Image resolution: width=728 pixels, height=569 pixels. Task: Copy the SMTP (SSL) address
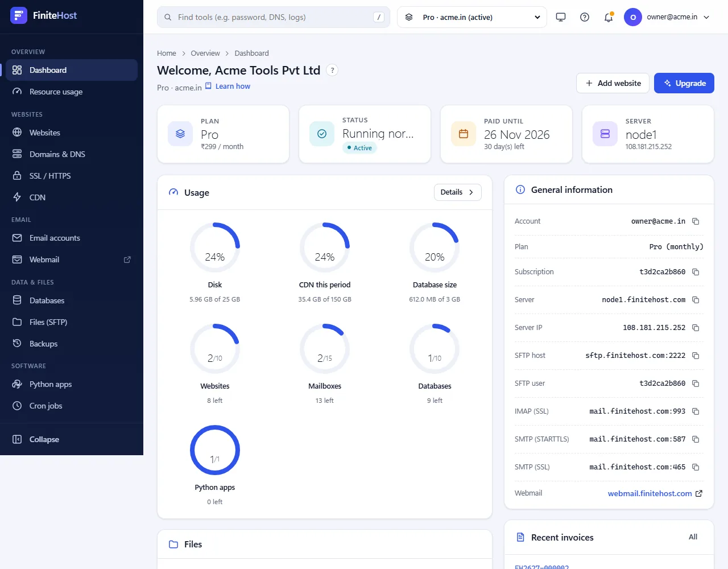click(x=696, y=467)
